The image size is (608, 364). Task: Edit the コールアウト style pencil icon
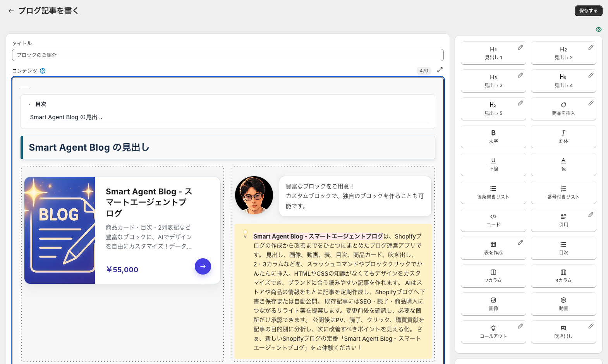(520, 326)
